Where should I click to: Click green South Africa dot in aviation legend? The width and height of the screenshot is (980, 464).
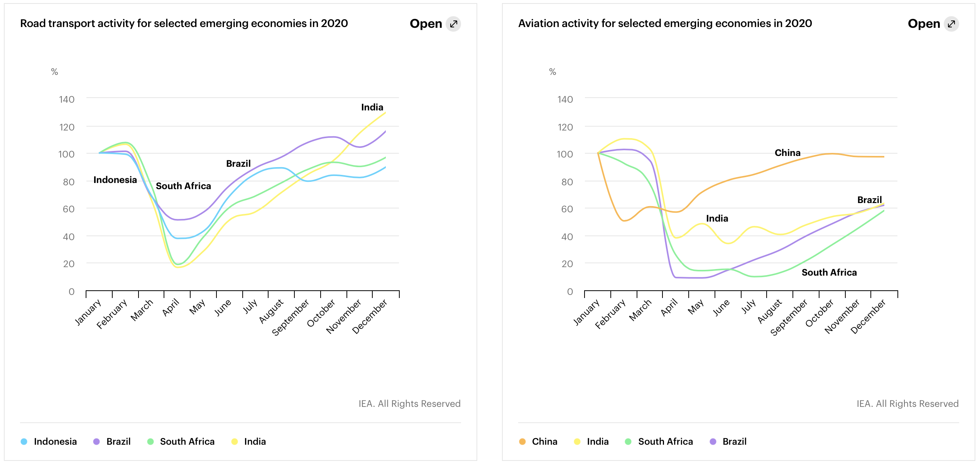628,442
